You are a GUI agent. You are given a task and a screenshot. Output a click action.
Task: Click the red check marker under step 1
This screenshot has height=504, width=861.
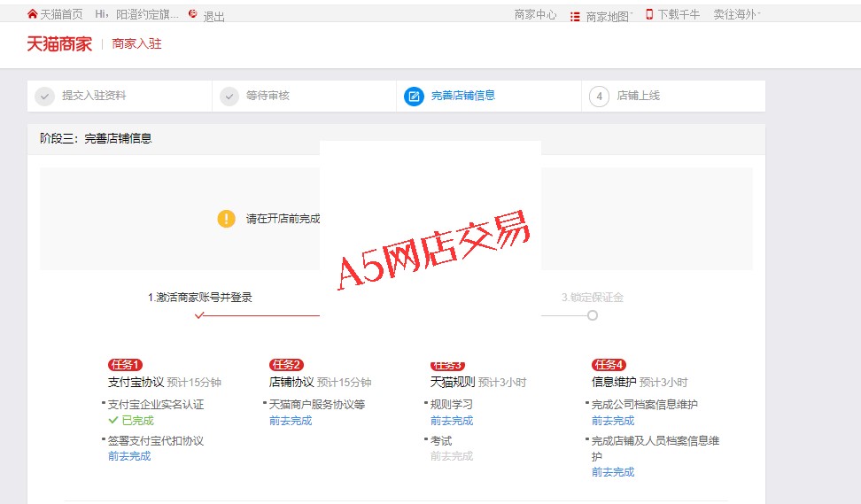pos(199,315)
